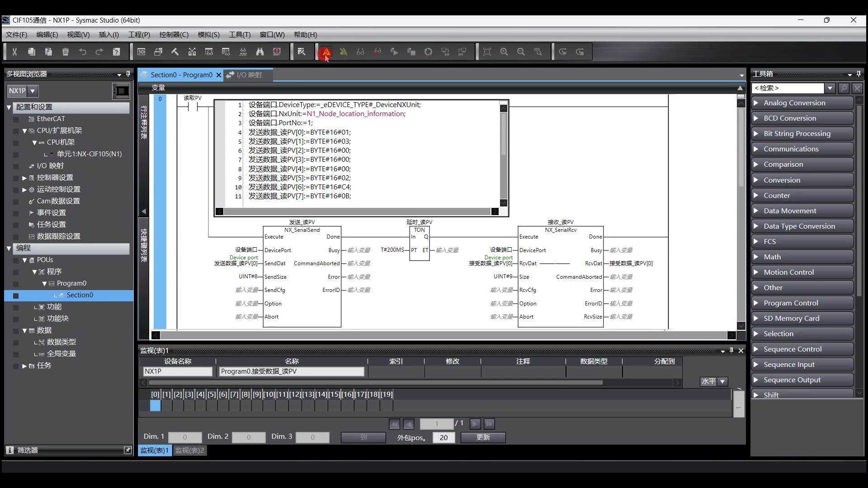Open the 3D view toolbar icon
Screen dimensions: 868x488
[141, 52]
